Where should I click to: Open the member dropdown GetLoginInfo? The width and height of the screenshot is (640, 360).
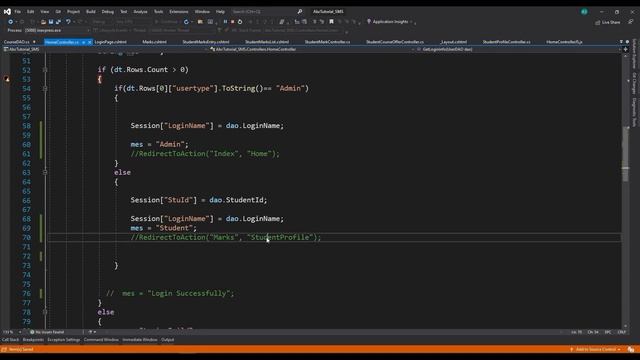tap(519, 49)
